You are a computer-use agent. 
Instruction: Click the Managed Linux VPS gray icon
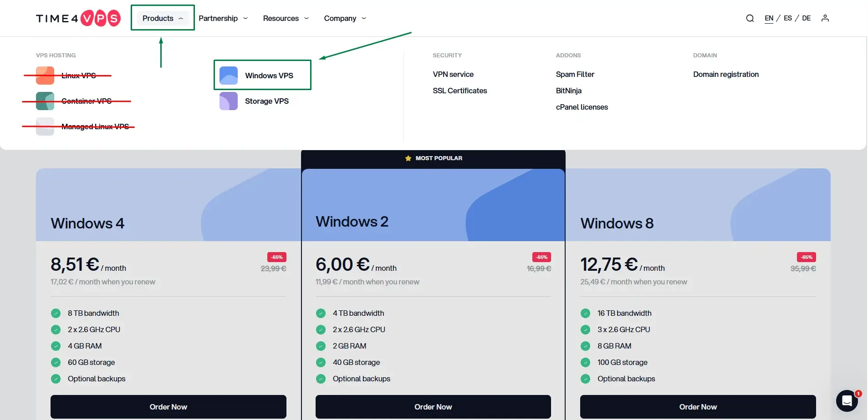click(x=45, y=127)
